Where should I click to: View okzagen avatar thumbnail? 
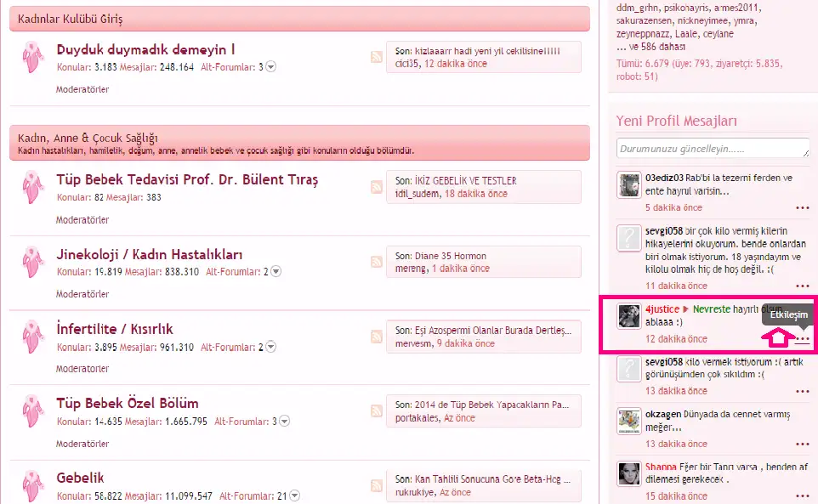click(x=628, y=421)
